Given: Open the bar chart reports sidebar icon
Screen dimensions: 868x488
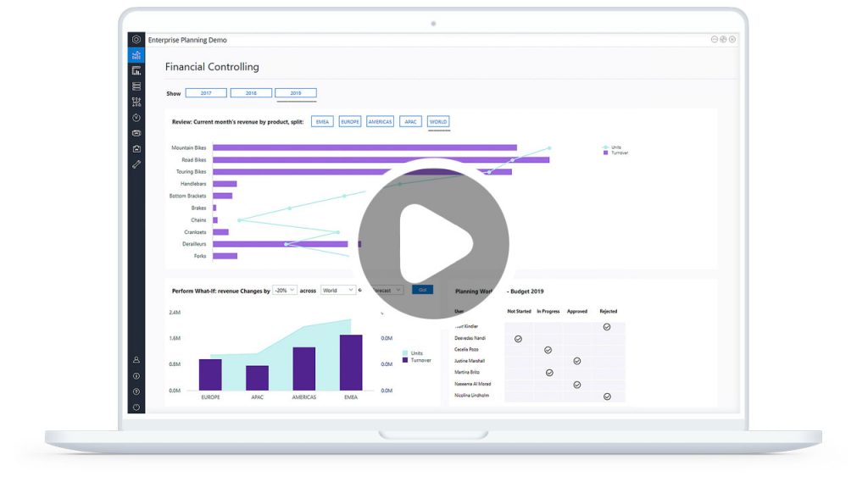Looking at the screenshot, I should [136, 71].
